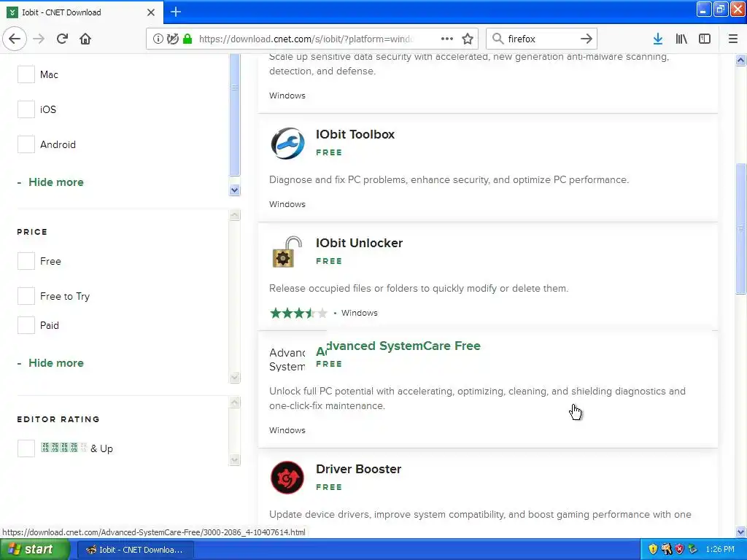
Task: Check the Android platform checkbox
Action: click(x=26, y=144)
